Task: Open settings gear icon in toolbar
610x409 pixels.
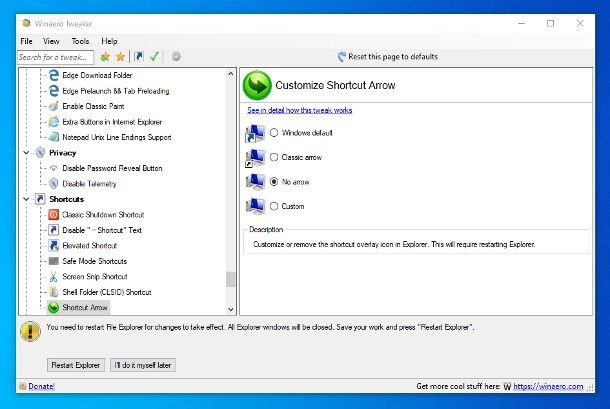Action: pos(176,57)
